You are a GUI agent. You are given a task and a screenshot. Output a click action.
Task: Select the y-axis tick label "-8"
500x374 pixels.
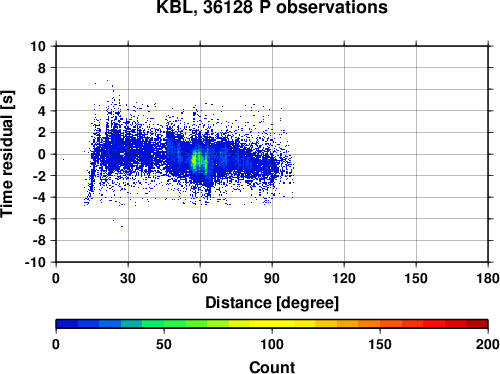(x=39, y=241)
